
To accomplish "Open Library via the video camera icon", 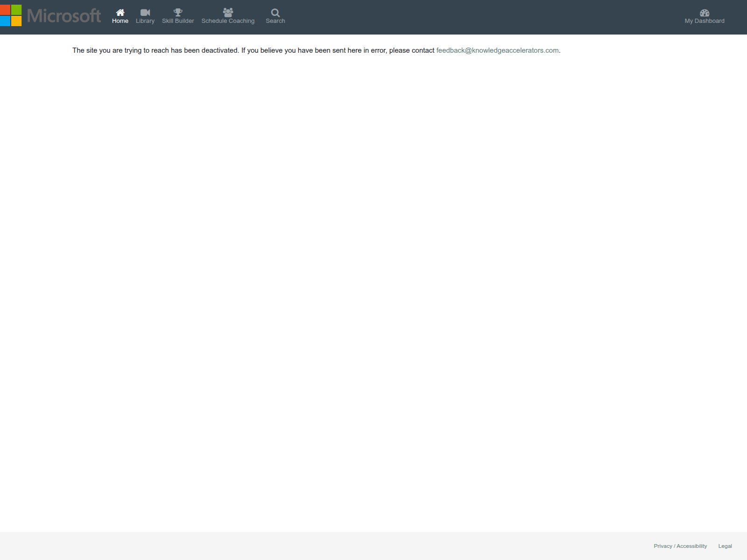I will [x=145, y=13].
